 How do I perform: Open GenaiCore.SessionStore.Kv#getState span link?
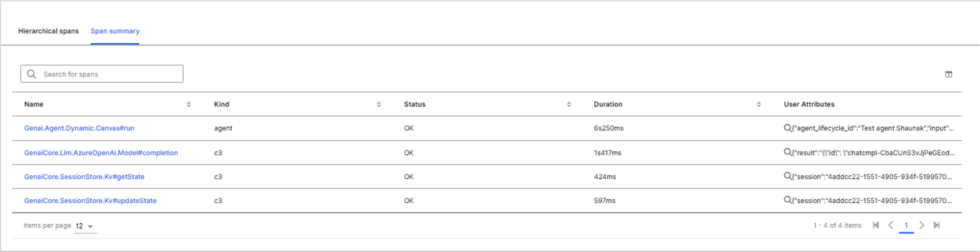(x=84, y=177)
